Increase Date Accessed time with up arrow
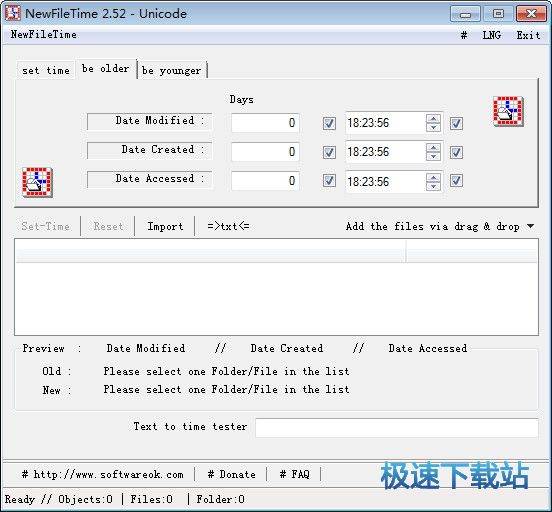Viewport: 552px width, 512px height. [433, 177]
